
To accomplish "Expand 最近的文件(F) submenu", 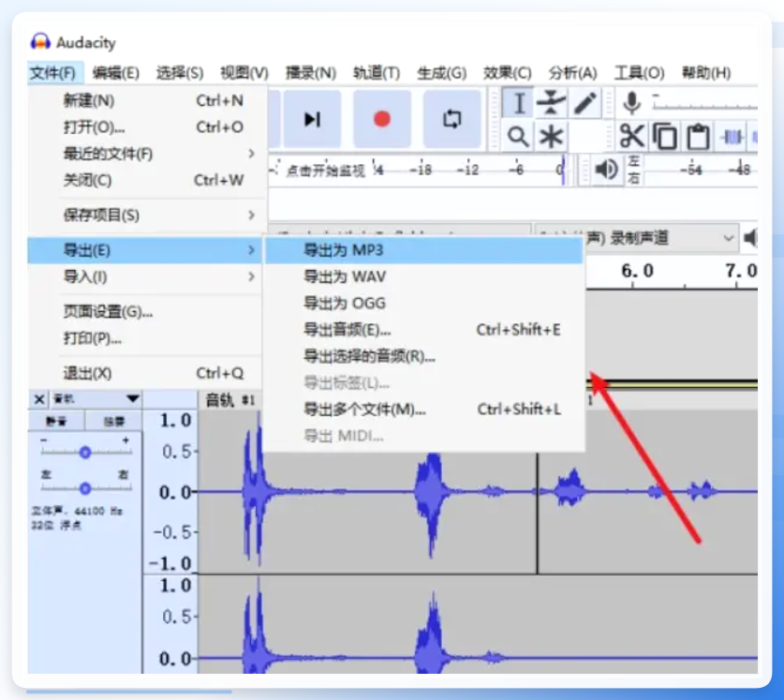I will tap(145, 154).
